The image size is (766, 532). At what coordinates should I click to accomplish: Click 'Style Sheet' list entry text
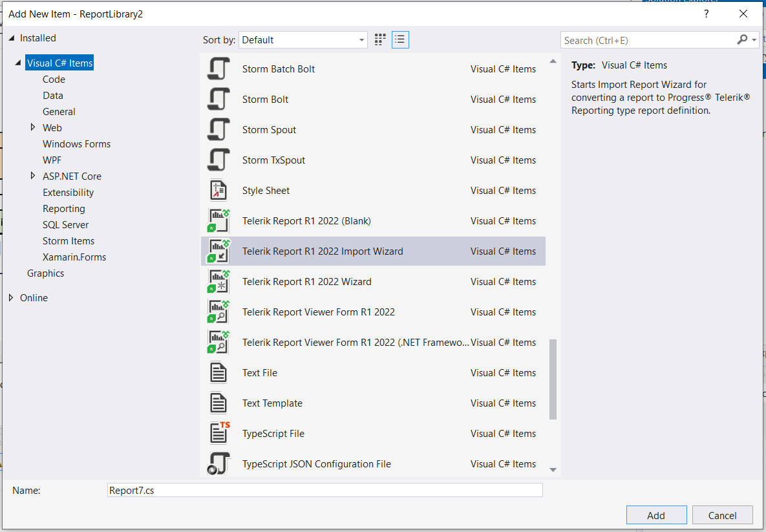266,191
